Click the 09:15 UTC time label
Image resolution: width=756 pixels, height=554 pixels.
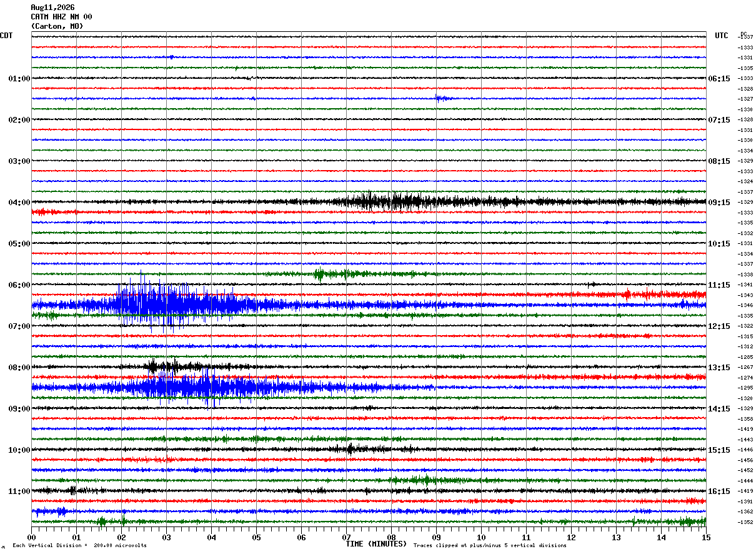[x=719, y=203]
